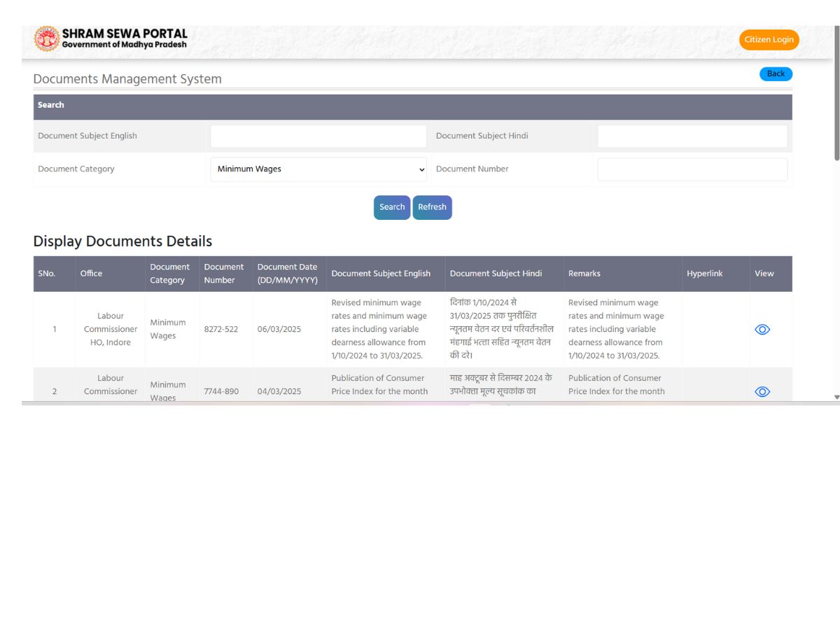840x630 pixels.
Task: Focus the Document Number text box
Action: (x=692, y=169)
